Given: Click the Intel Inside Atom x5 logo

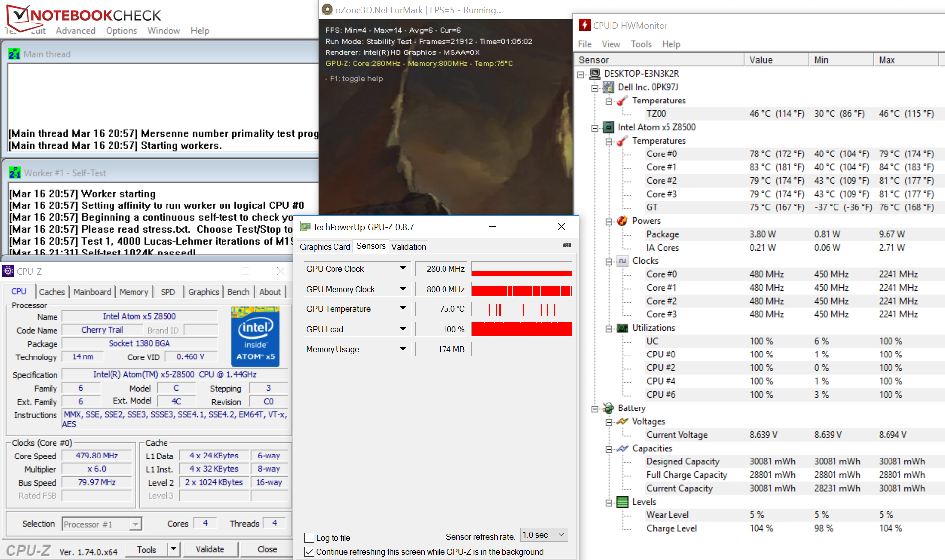Looking at the screenshot, I should click(x=256, y=337).
